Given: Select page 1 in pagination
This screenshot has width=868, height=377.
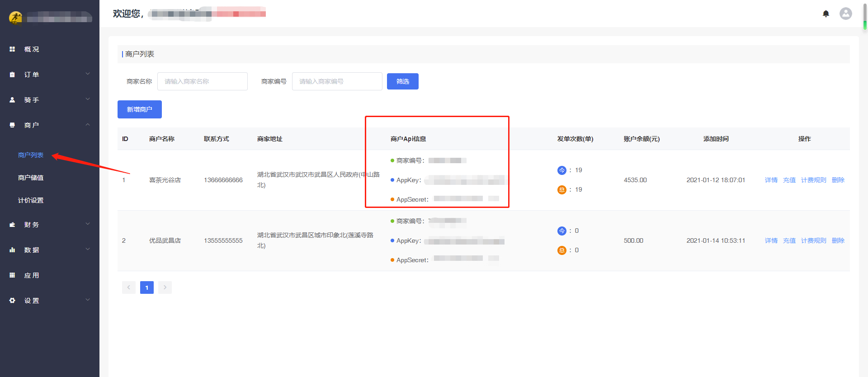Looking at the screenshot, I should pos(147,287).
